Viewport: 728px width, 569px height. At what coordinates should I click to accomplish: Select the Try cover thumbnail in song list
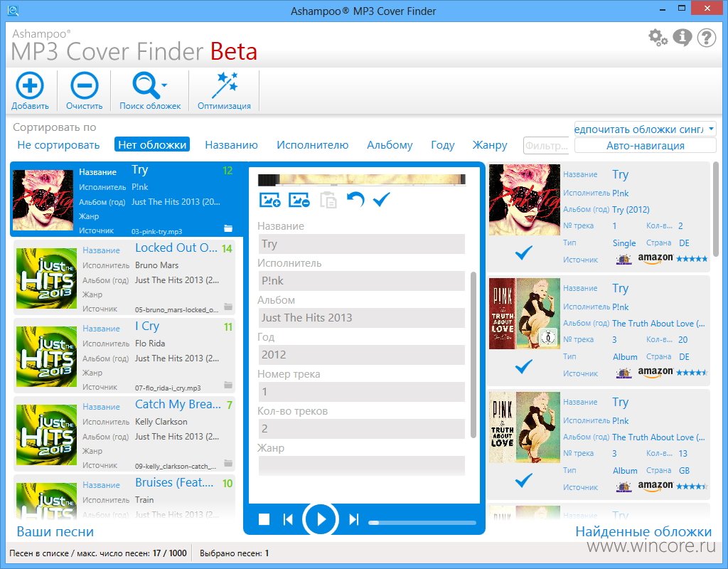pos(43,200)
